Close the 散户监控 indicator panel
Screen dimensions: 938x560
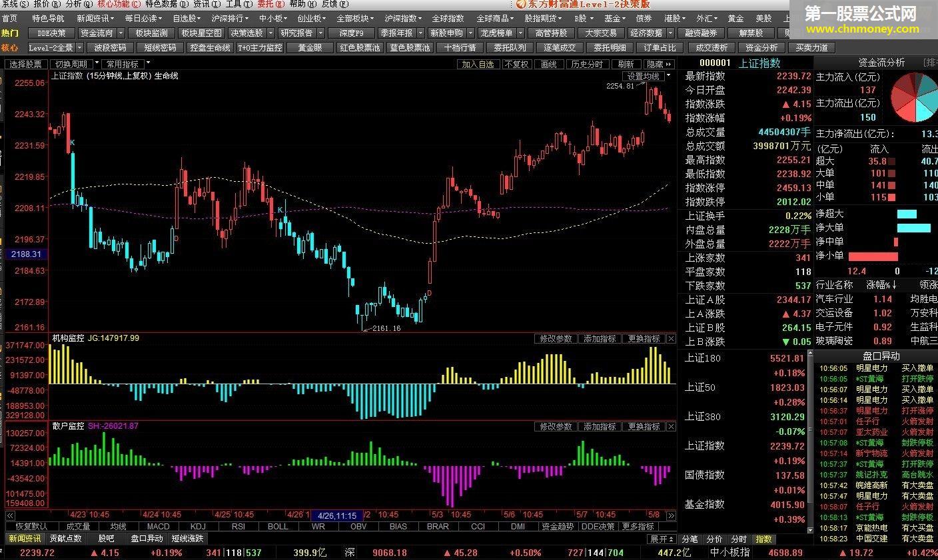671,426
